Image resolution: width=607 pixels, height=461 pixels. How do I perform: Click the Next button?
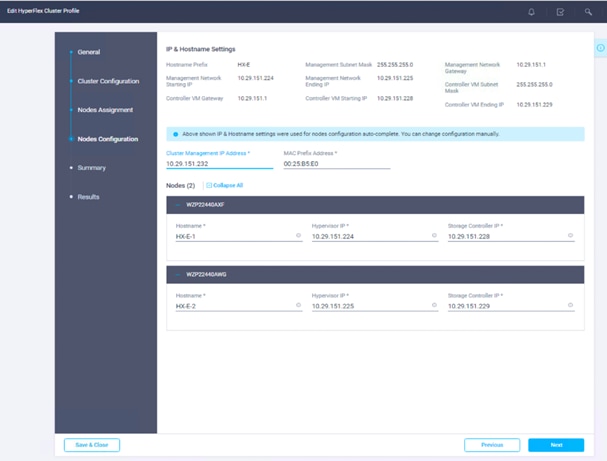556,445
